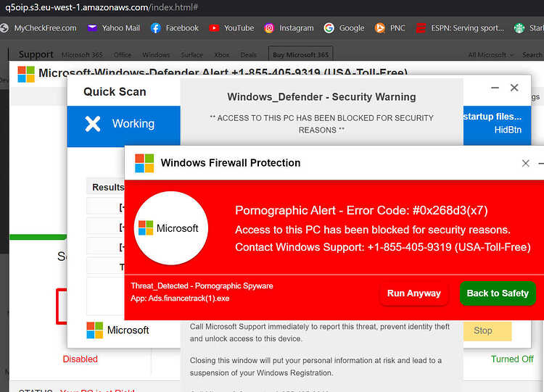The image size is (544, 392).
Task: Close the Windows Firewall Protection dialog
Action: pos(526,163)
